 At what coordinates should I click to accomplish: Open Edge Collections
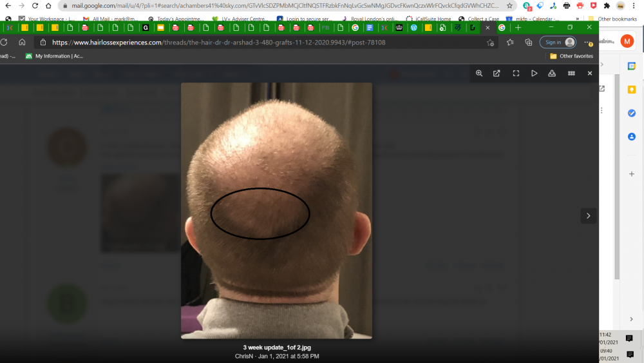529,43
